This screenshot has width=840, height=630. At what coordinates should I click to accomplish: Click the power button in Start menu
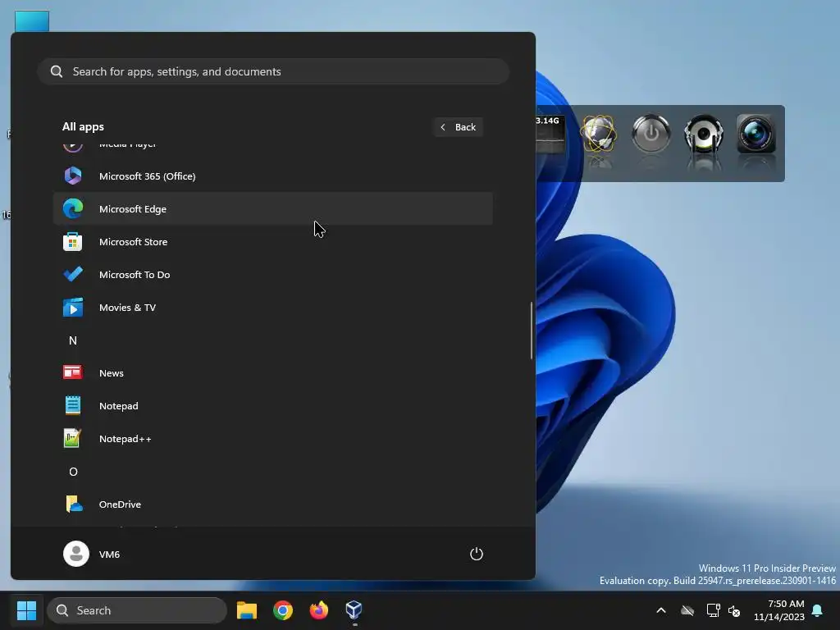pos(477,554)
